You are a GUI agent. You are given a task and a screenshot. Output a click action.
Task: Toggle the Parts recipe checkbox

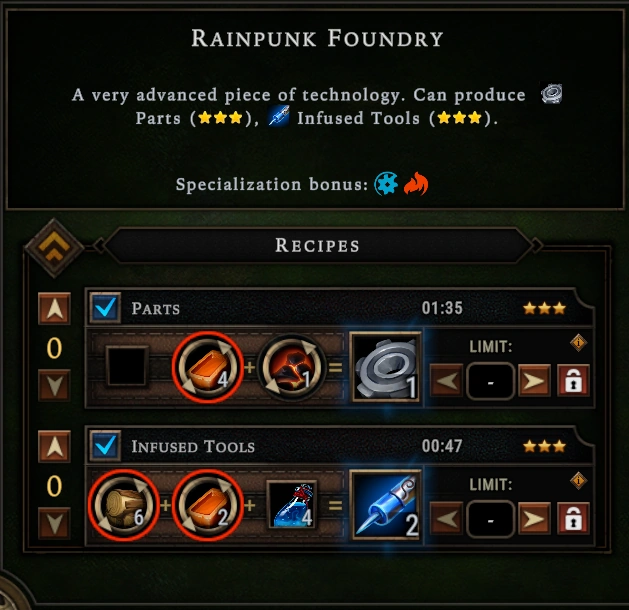pos(105,308)
